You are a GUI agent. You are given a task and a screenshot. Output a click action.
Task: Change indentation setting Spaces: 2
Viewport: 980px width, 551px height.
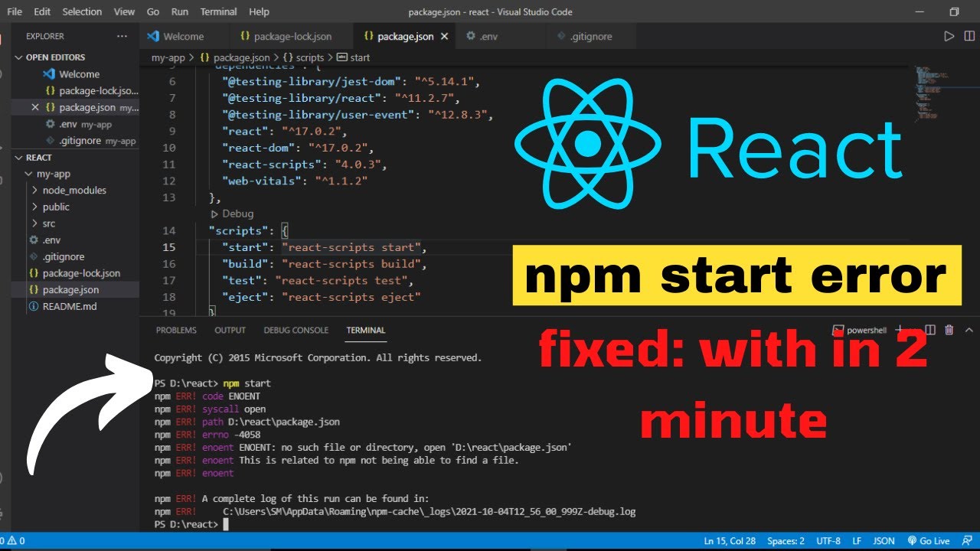(786, 541)
